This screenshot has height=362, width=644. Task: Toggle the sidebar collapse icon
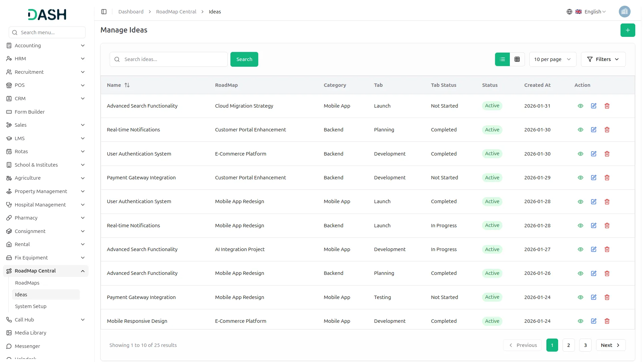pyautogui.click(x=104, y=11)
